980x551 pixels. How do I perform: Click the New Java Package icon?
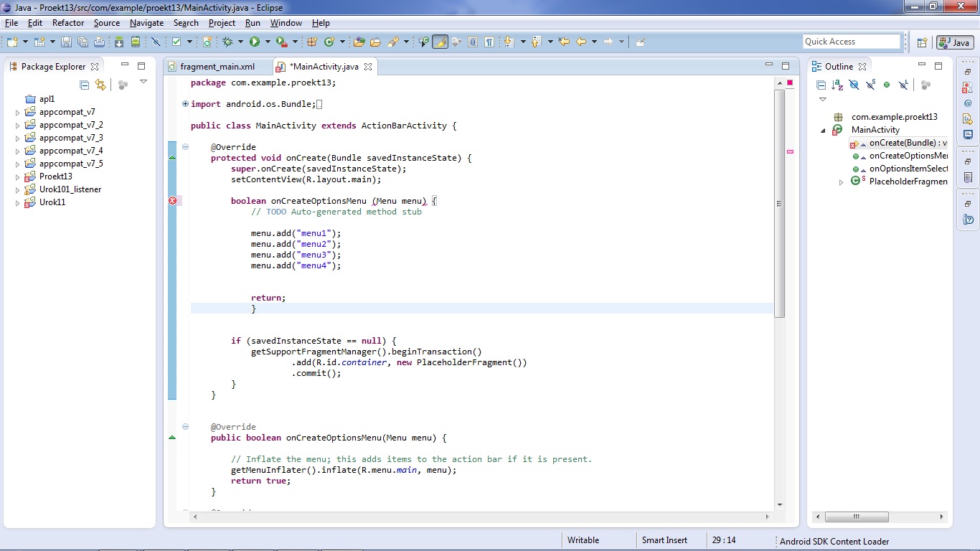(312, 42)
